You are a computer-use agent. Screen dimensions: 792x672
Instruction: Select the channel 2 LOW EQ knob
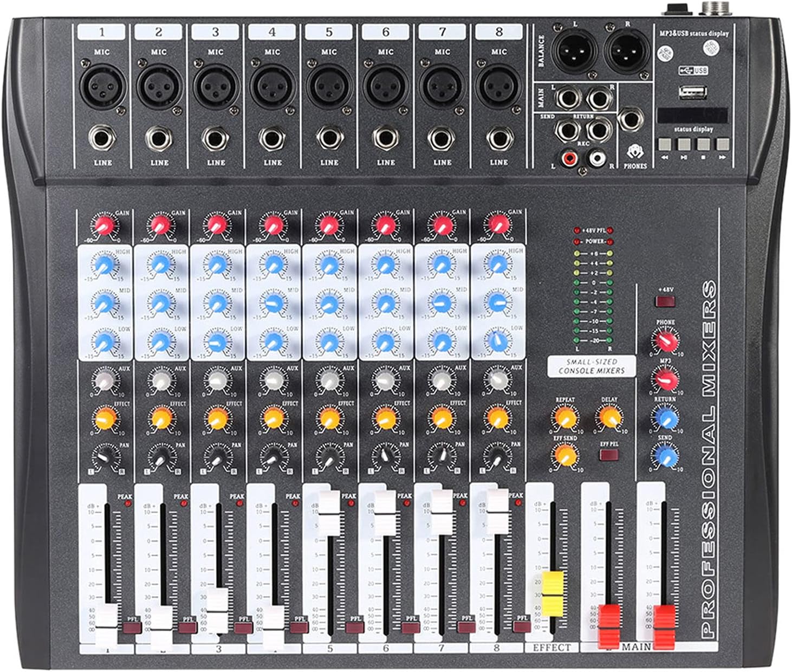pyautogui.click(x=160, y=341)
